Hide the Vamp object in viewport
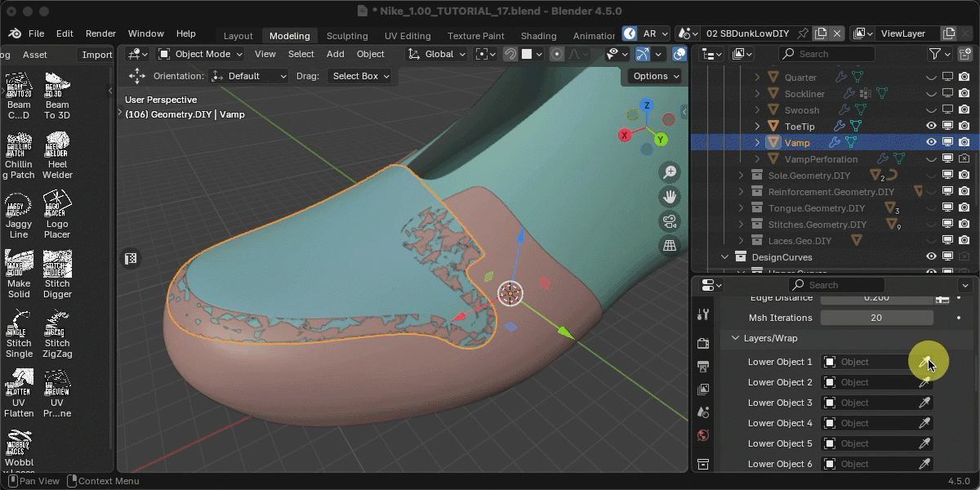This screenshot has height=490, width=980. (931, 142)
